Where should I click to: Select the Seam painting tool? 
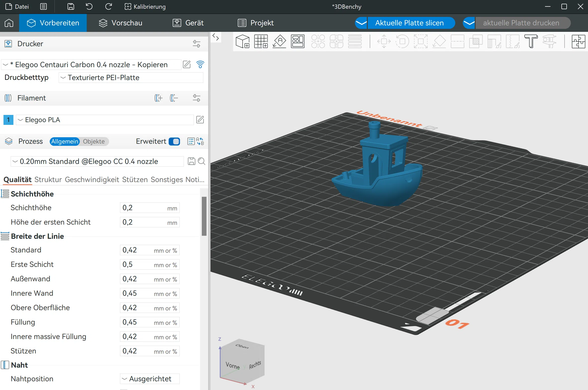[513, 41]
